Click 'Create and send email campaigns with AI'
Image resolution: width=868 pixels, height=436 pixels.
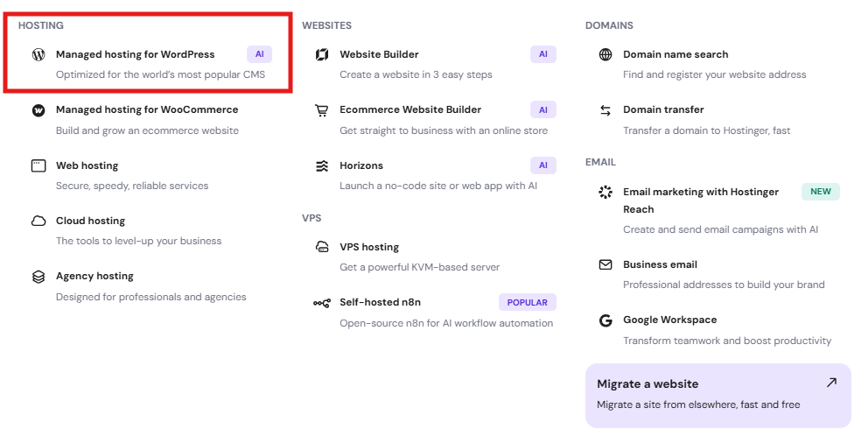(x=720, y=230)
